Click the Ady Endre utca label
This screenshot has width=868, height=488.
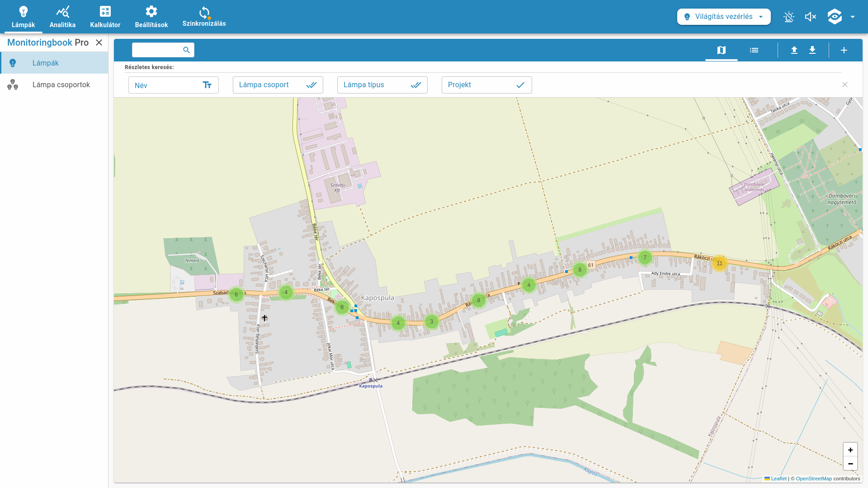coord(665,273)
